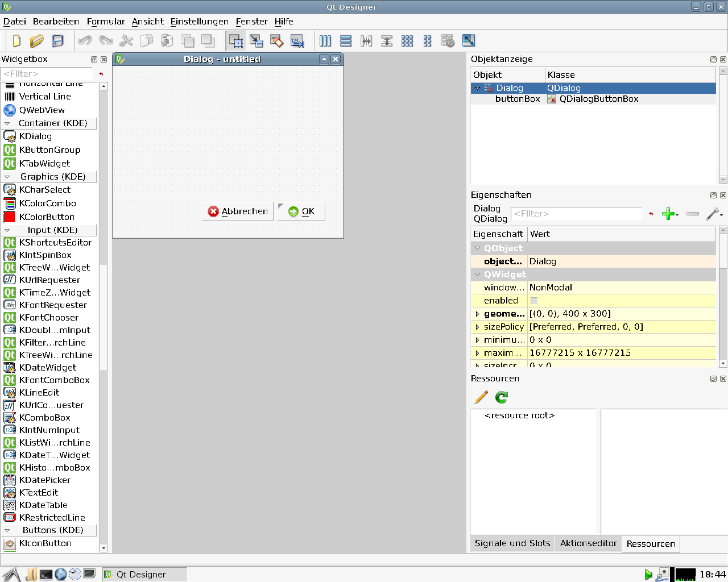Screen dimensions: 728x582
Task: Click the windowModality value NonModal
Action: point(622,288)
